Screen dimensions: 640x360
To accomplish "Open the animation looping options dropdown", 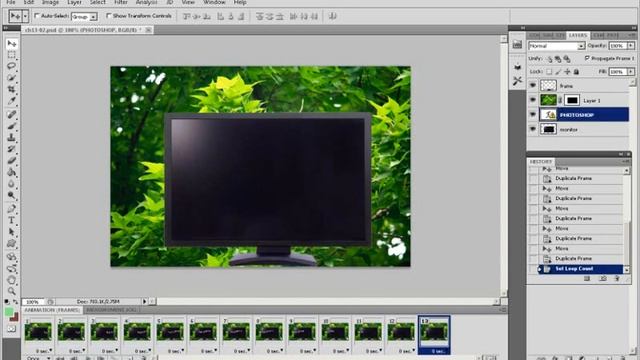I will tap(38, 358).
